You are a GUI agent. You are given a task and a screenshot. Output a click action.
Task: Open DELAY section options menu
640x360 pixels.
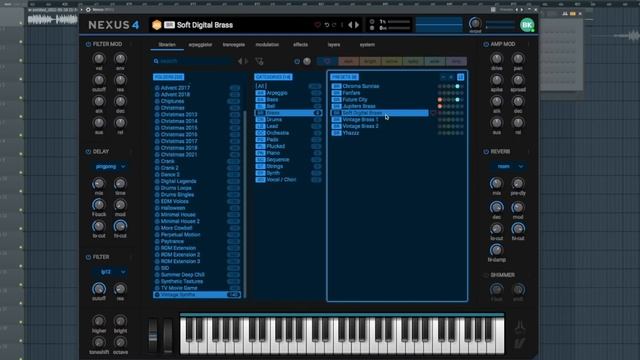(x=131, y=151)
